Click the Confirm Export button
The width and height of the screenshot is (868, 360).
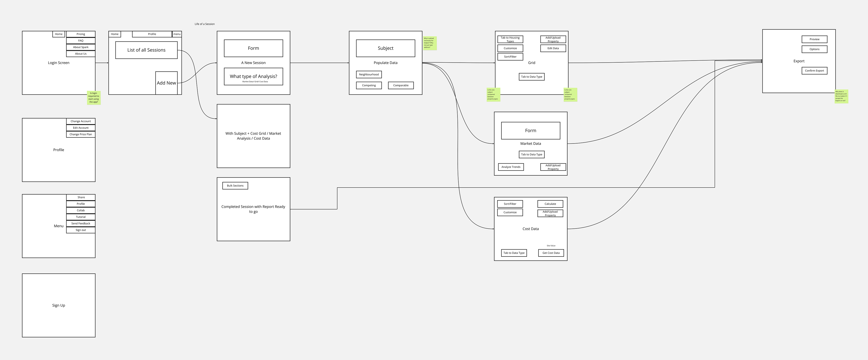click(814, 71)
